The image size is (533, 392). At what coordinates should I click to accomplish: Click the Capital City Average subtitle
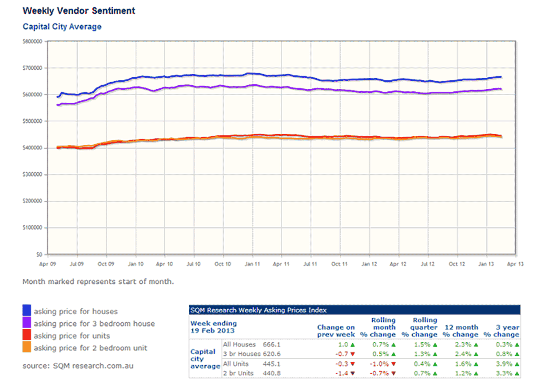[x=62, y=27]
